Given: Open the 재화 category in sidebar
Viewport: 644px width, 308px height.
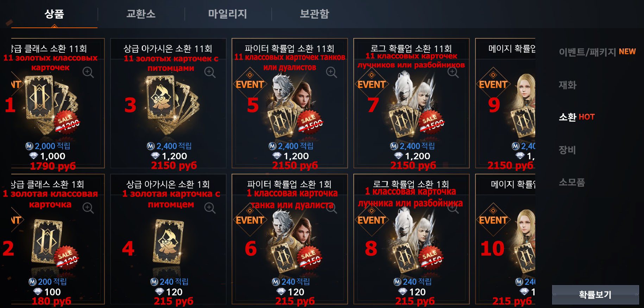Looking at the screenshot, I should (x=568, y=85).
